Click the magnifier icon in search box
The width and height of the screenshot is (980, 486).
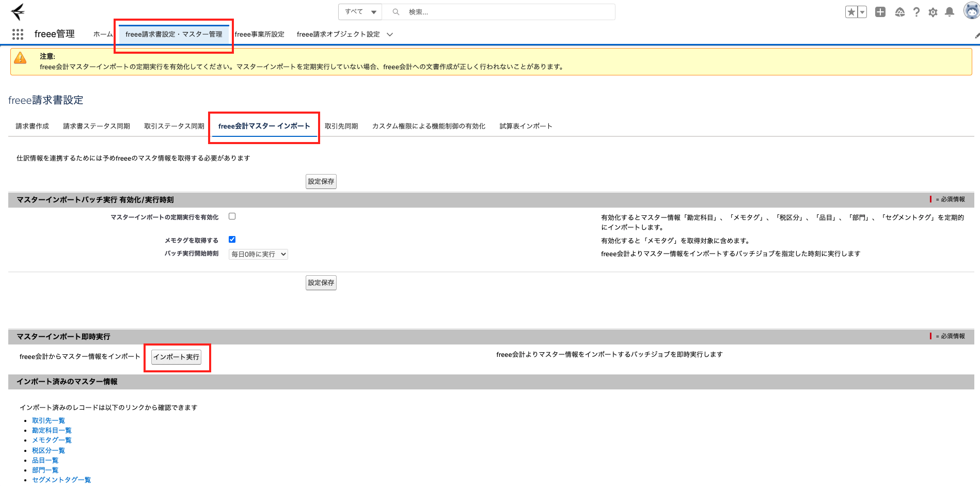coord(396,12)
